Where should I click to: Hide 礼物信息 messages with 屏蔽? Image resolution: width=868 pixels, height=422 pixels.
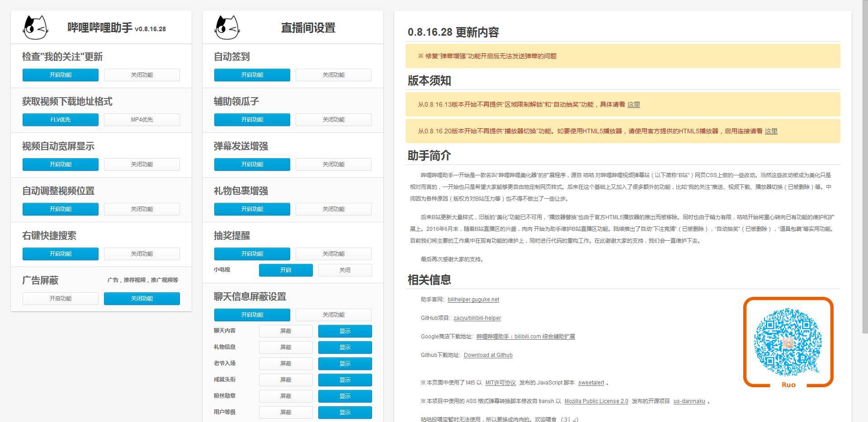[x=286, y=347]
